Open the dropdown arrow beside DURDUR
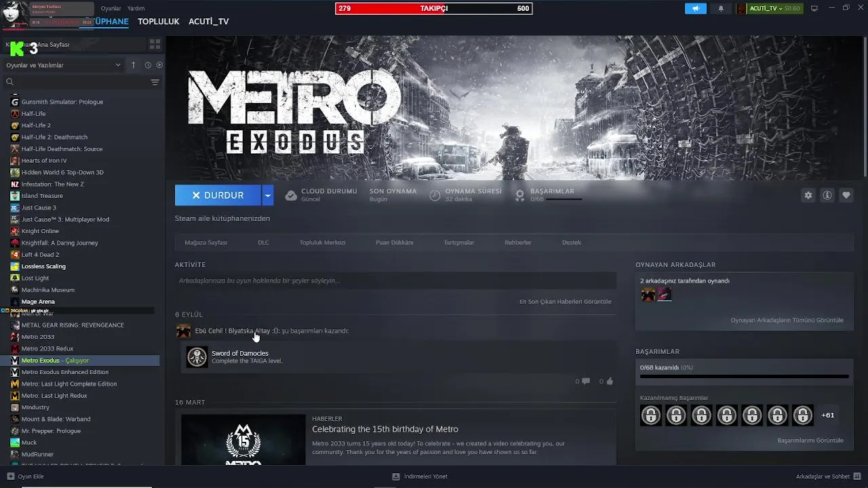Image resolution: width=868 pixels, height=488 pixels. 267,195
